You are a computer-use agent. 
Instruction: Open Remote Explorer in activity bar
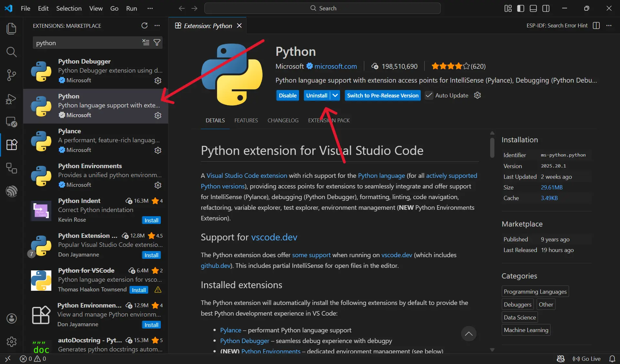point(12,122)
